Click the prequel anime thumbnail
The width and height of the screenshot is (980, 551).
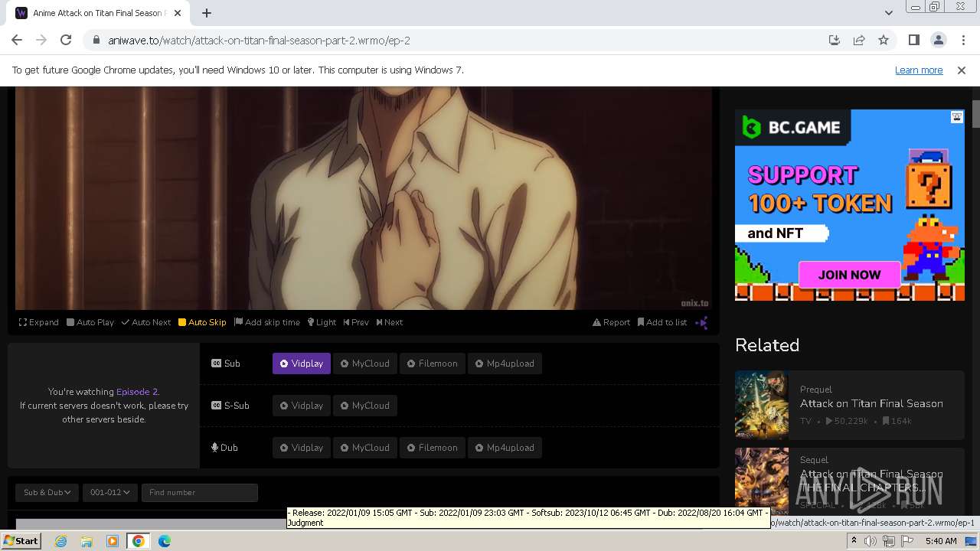[762, 404]
